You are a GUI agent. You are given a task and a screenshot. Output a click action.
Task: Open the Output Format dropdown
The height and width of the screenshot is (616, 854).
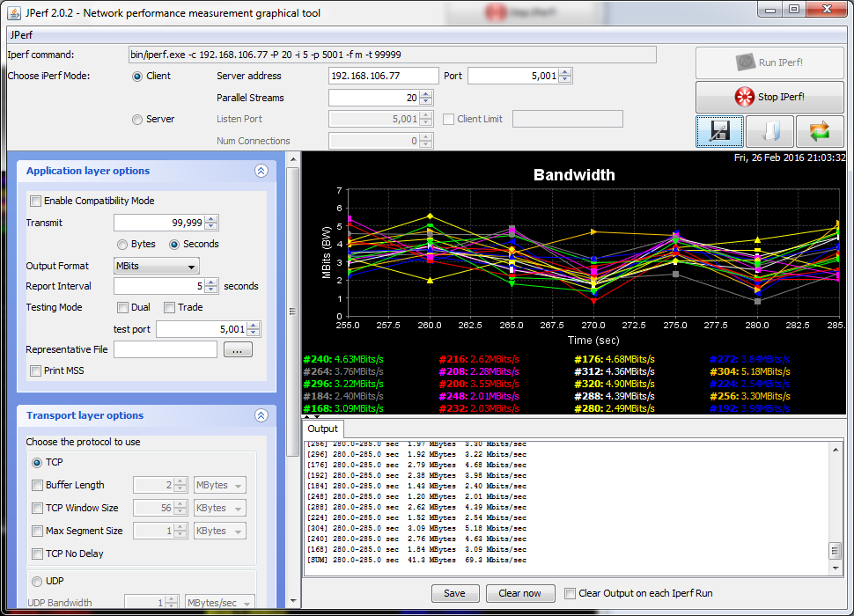pos(157,266)
